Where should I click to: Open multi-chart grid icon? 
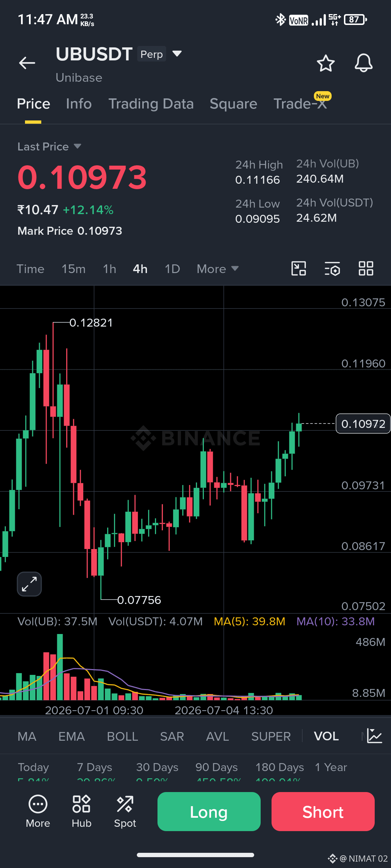(366, 269)
